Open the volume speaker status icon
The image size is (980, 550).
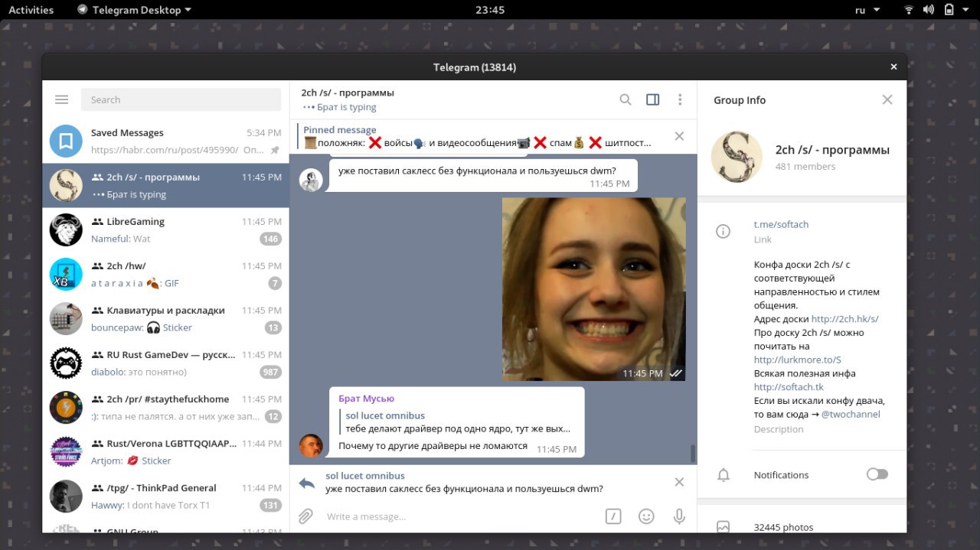pyautogui.click(x=929, y=10)
